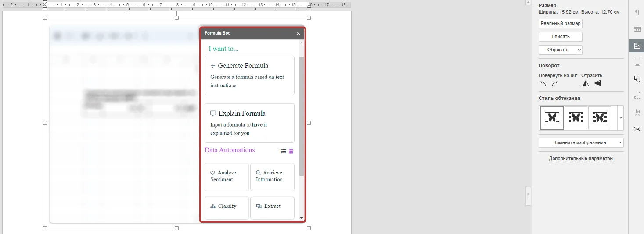Open mail merge settings sidebar icon

(637, 129)
